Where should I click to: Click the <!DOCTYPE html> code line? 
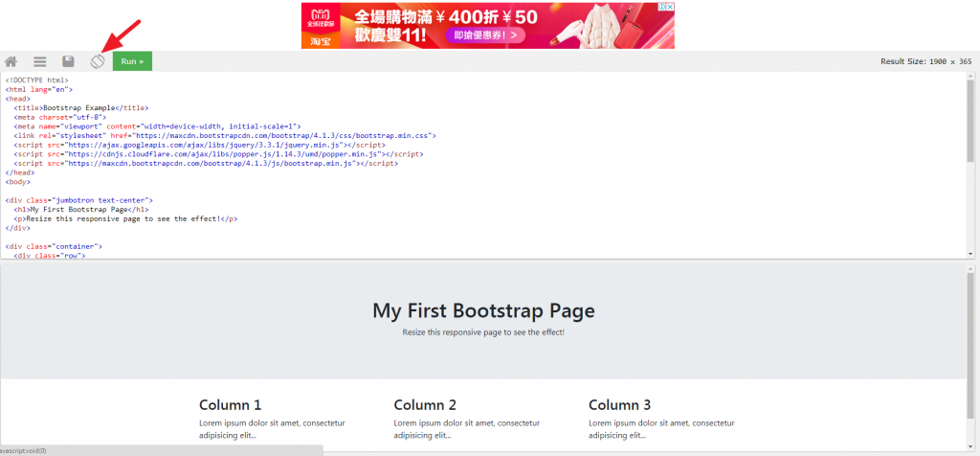point(37,80)
